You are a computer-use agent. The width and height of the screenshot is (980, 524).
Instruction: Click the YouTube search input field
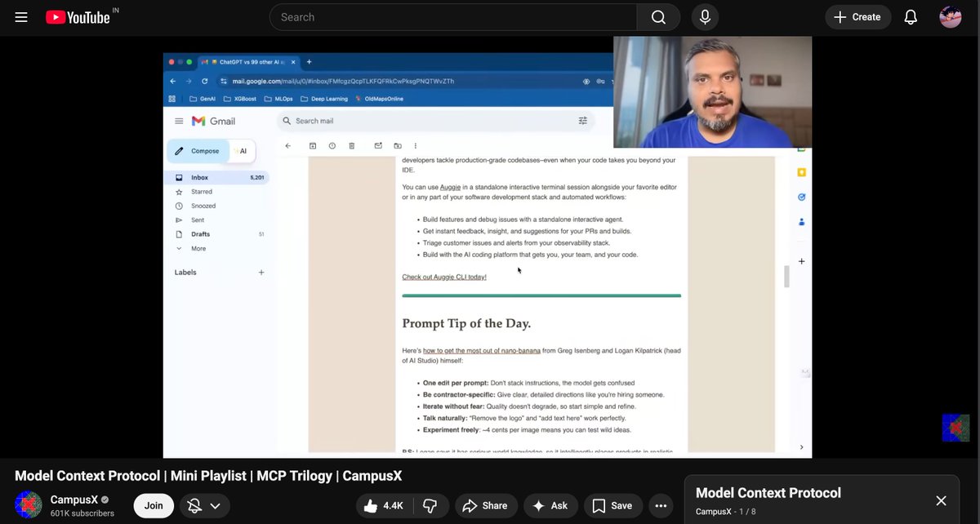(453, 17)
